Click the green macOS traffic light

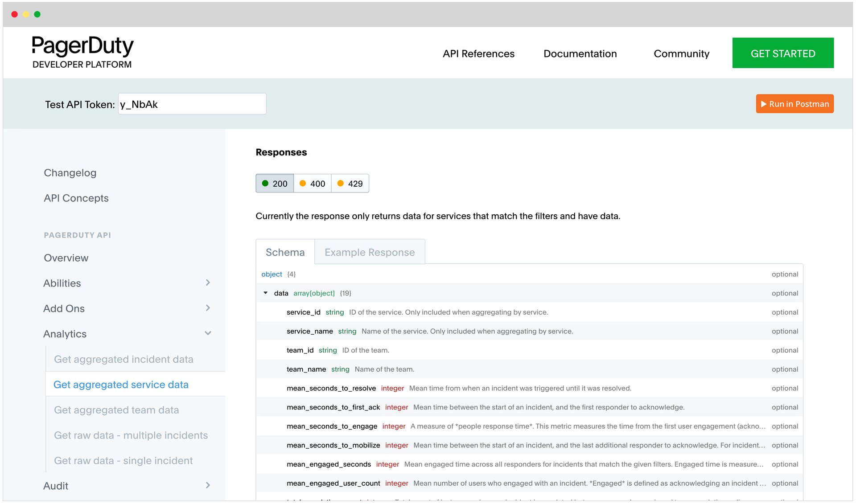tap(37, 14)
